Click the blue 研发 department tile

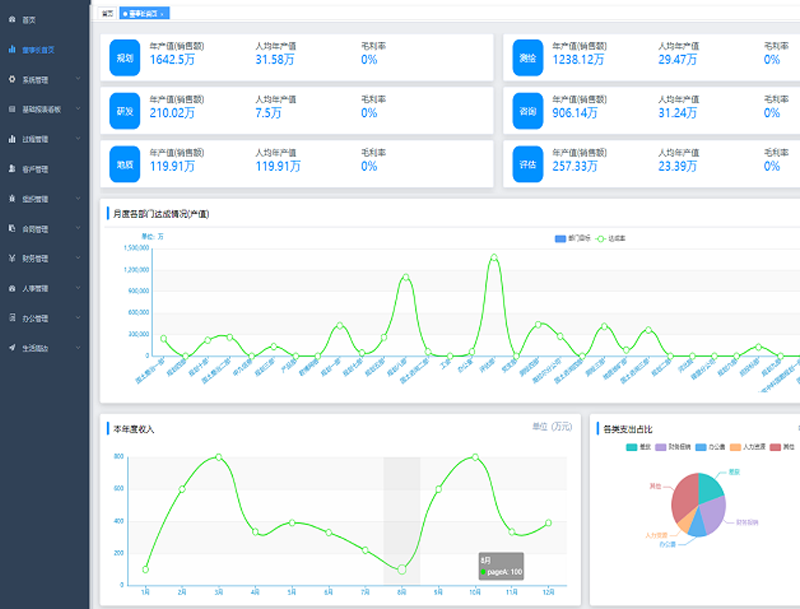[x=124, y=111]
